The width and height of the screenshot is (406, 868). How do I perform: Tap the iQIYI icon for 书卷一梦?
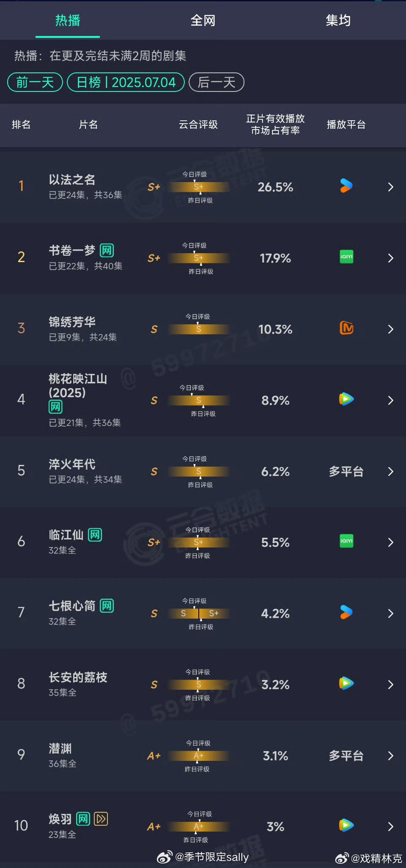pyautogui.click(x=346, y=257)
